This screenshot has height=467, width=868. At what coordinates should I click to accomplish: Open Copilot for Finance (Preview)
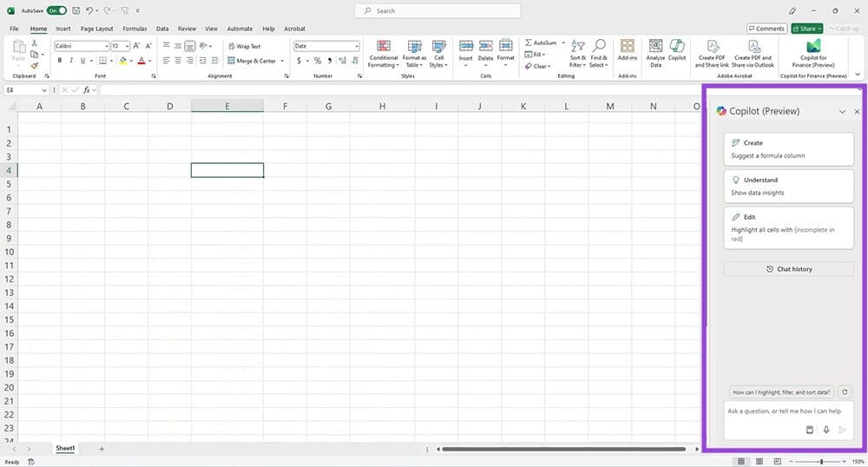pyautogui.click(x=813, y=53)
